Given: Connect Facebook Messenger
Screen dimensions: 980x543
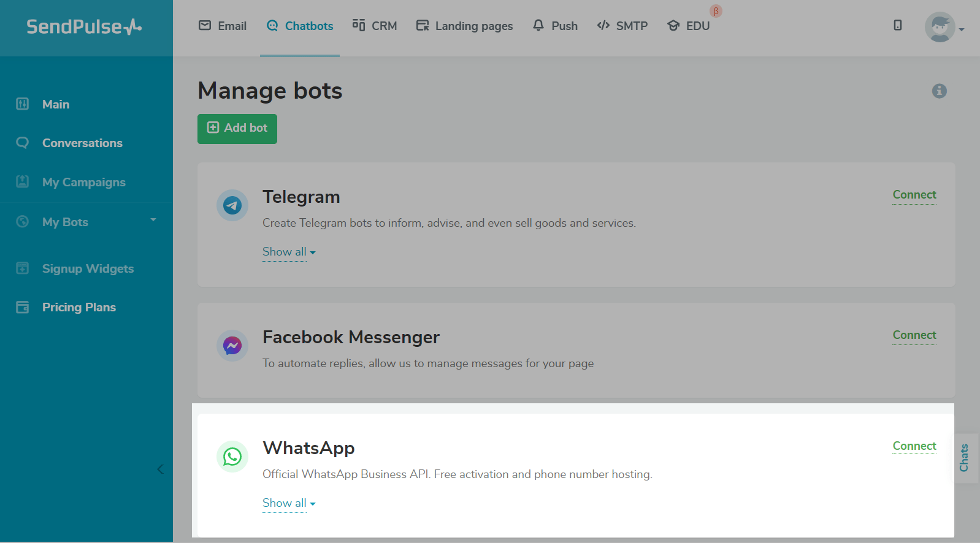Looking at the screenshot, I should 914,335.
